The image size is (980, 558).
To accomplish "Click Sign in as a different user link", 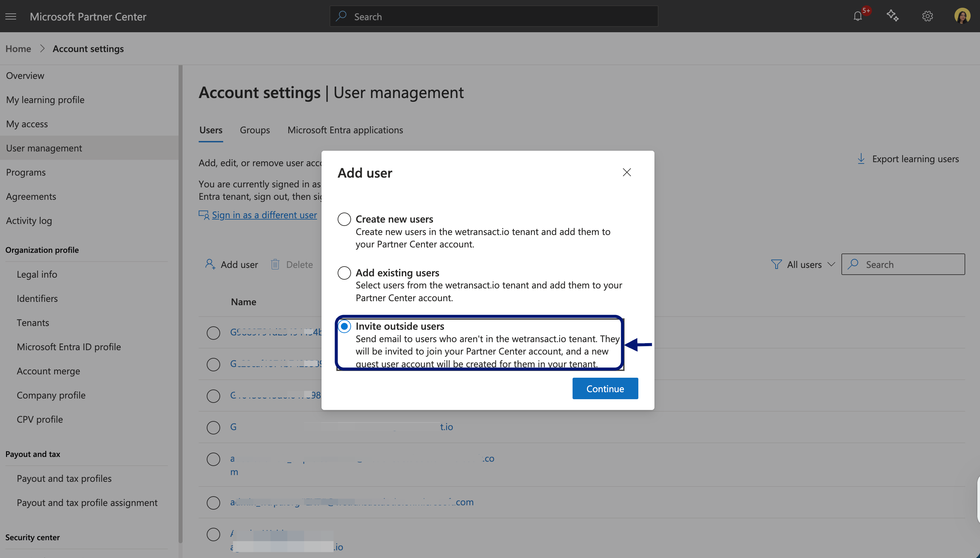I will coord(264,215).
